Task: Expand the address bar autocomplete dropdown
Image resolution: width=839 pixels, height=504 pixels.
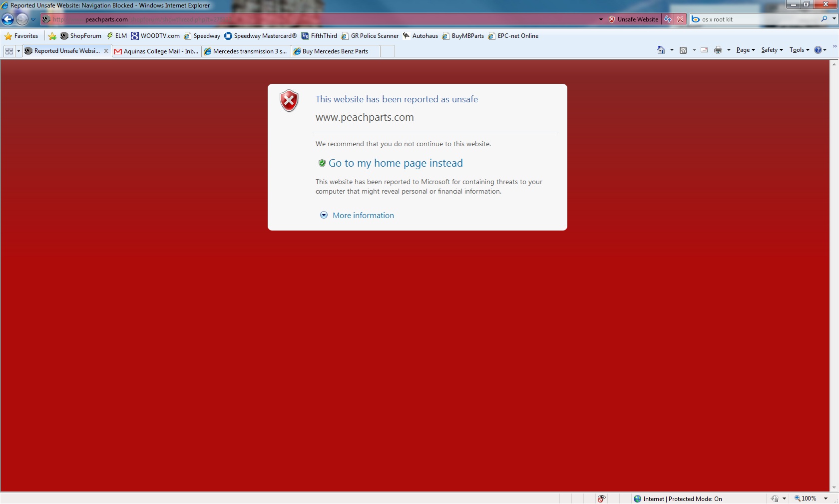Action: pyautogui.click(x=601, y=19)
